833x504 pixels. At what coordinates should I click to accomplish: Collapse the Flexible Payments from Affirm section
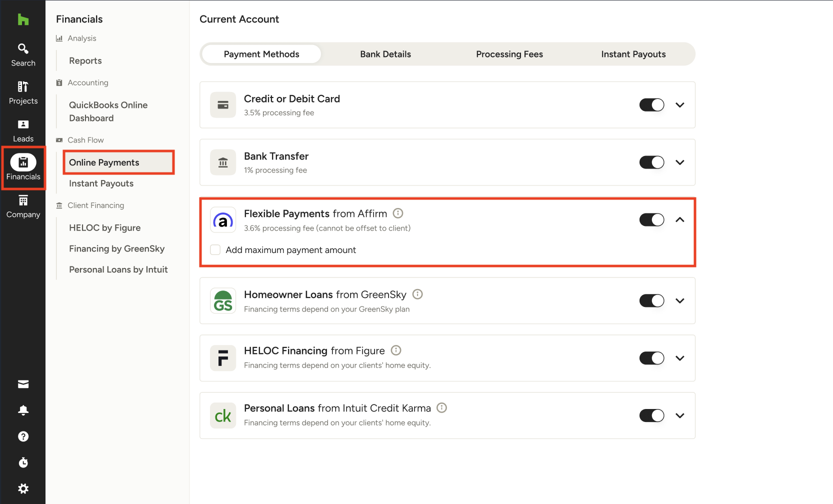pyautogui.click(x=680, y=220)
